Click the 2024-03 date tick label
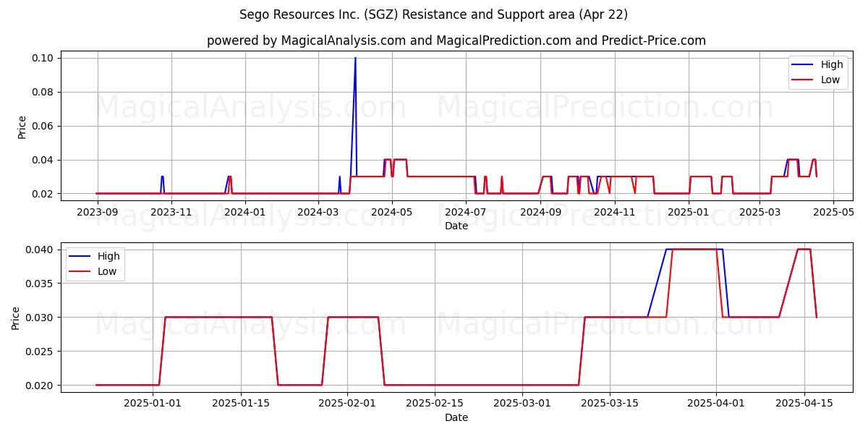This screenshot has width=868, height=434. pyautogui.click(x=318, y=213)
